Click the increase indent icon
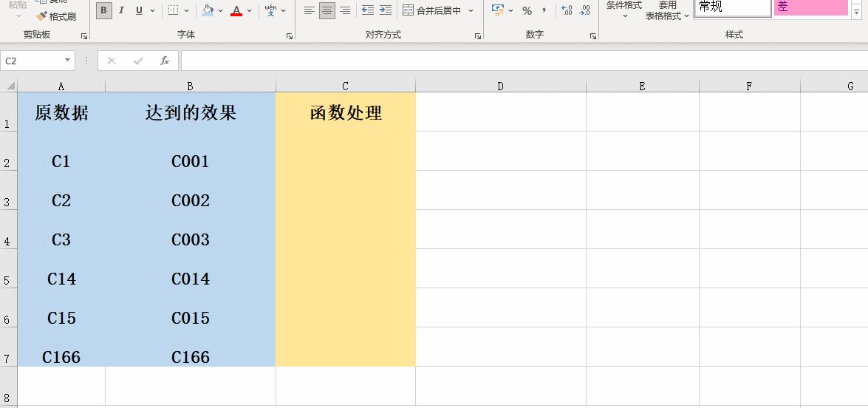The image size is (868, 408). point(385,10)
